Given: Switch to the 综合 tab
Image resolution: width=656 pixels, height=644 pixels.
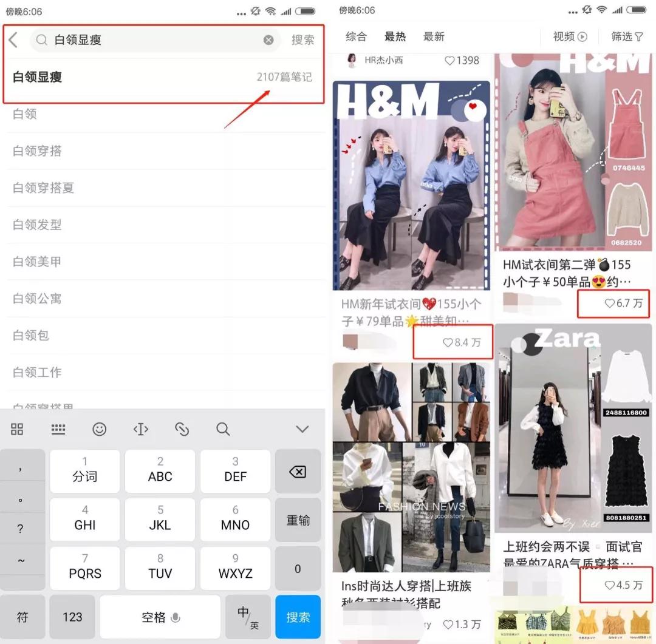Looking at the screenshot, I should [x=357, y=37].
